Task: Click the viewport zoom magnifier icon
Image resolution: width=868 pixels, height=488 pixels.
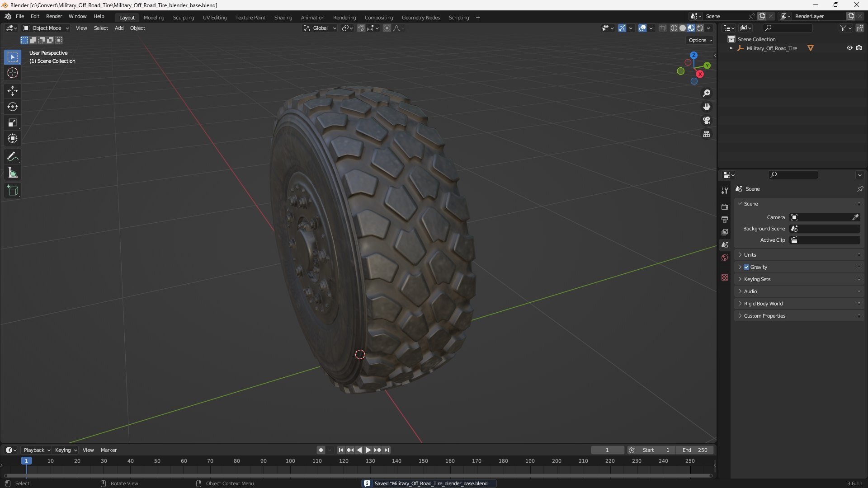Action: 707,93
